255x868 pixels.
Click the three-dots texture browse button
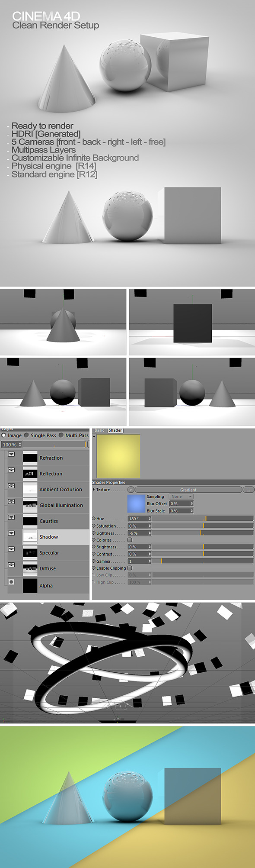(248, 490)
